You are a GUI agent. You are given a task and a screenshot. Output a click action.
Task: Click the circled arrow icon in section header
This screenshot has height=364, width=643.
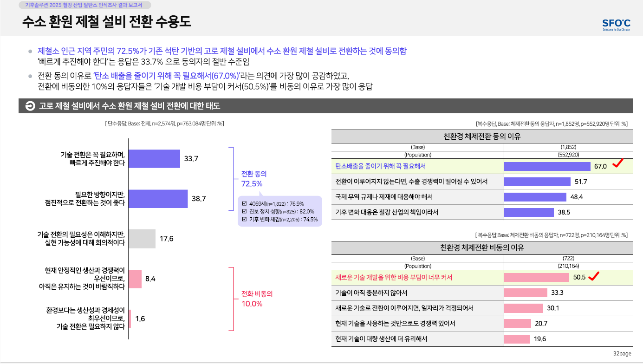pyautogui.click(x=30, y=106)
